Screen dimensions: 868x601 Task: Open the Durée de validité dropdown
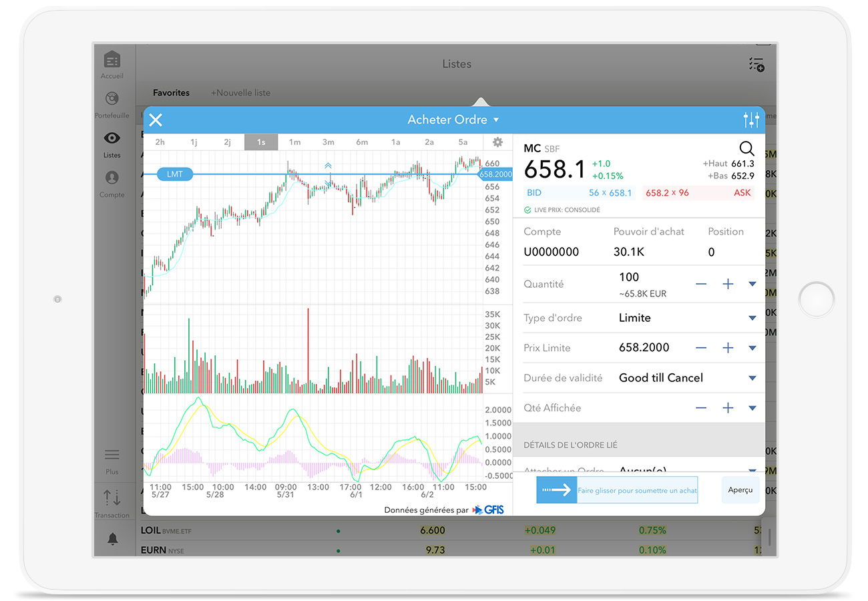point(752,378)
